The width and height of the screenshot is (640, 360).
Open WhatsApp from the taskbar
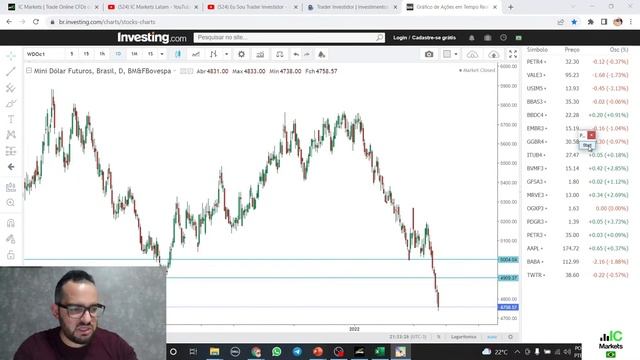[x=276, y=351]
